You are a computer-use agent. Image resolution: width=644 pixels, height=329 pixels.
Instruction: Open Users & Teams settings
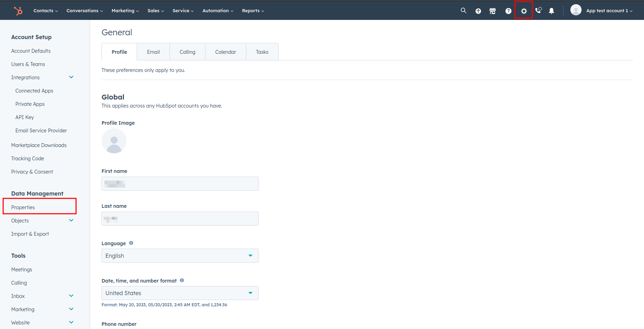tap(28, 64)
